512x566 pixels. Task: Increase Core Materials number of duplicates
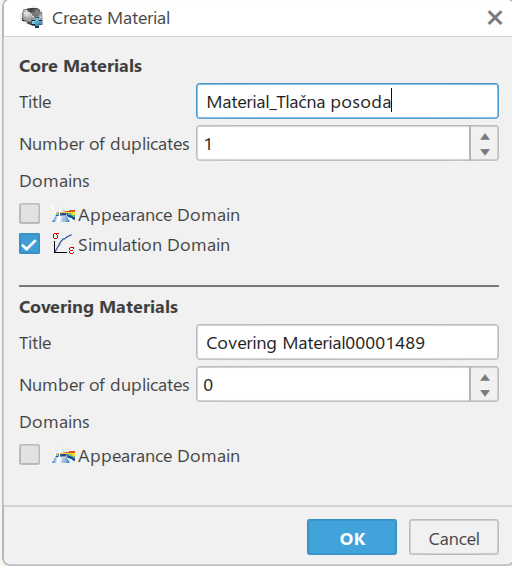pos(485,136)
